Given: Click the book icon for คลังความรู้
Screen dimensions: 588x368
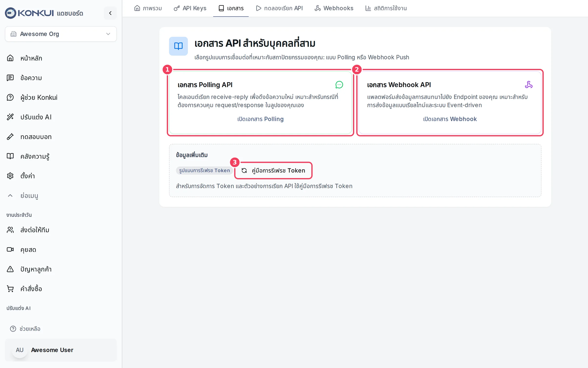Looking at the screenshot, I should pos(10,156).
